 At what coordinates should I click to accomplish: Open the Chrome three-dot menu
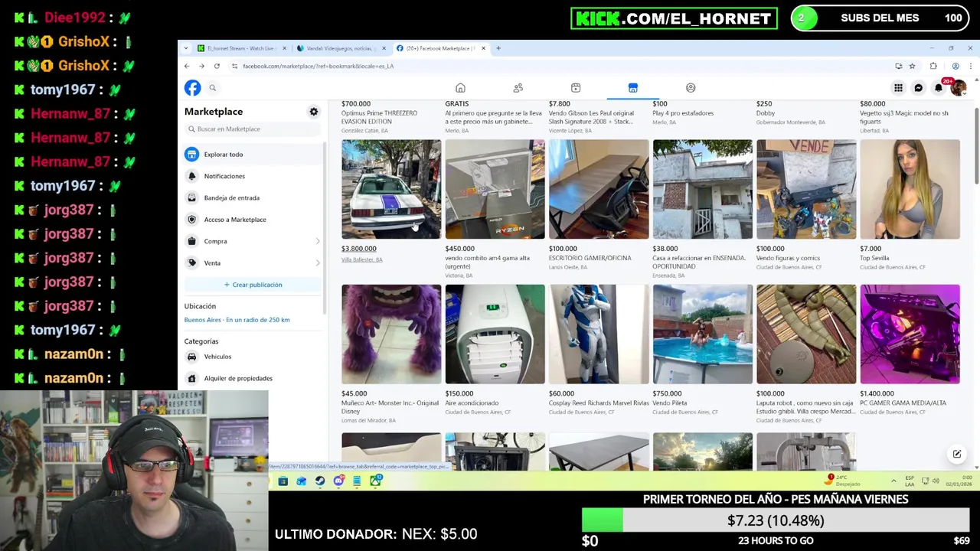pyautogui.click(x=969, y=67)
